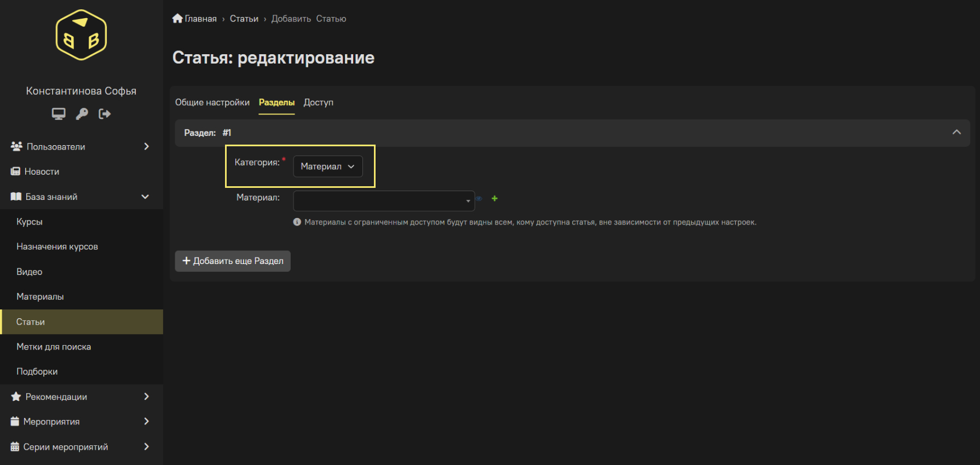Expand the Мероприятия chevron

point(146,421)
